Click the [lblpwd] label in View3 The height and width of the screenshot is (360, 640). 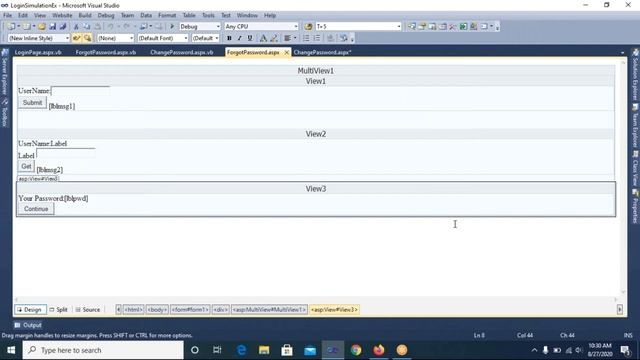click(76, 198)
